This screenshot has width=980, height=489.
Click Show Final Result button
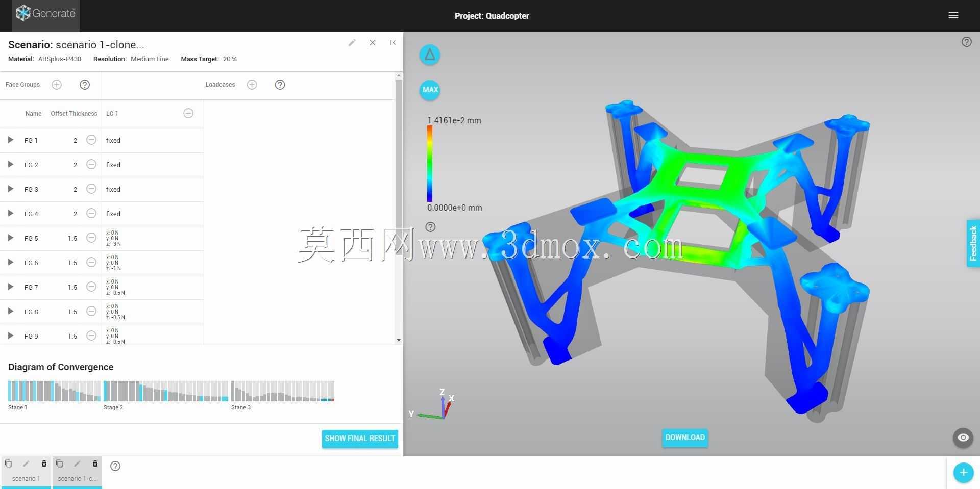coord(360,439)
